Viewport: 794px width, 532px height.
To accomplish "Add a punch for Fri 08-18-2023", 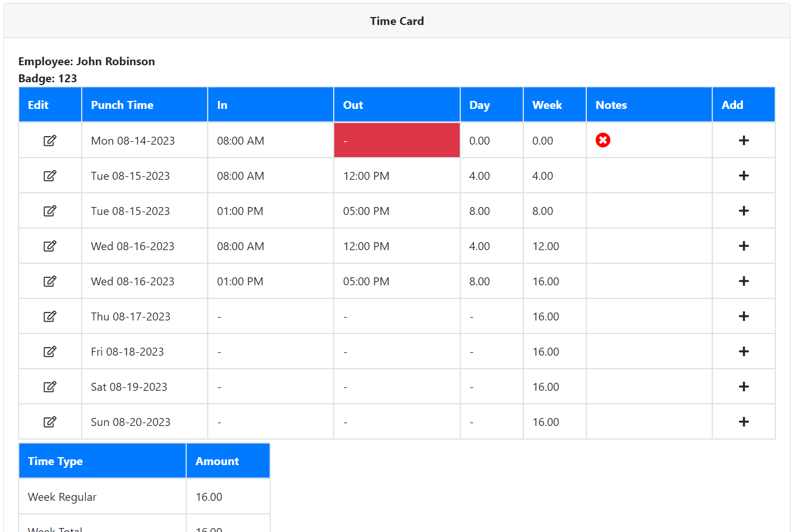I will pyautogui.click(x=743, y=352).
